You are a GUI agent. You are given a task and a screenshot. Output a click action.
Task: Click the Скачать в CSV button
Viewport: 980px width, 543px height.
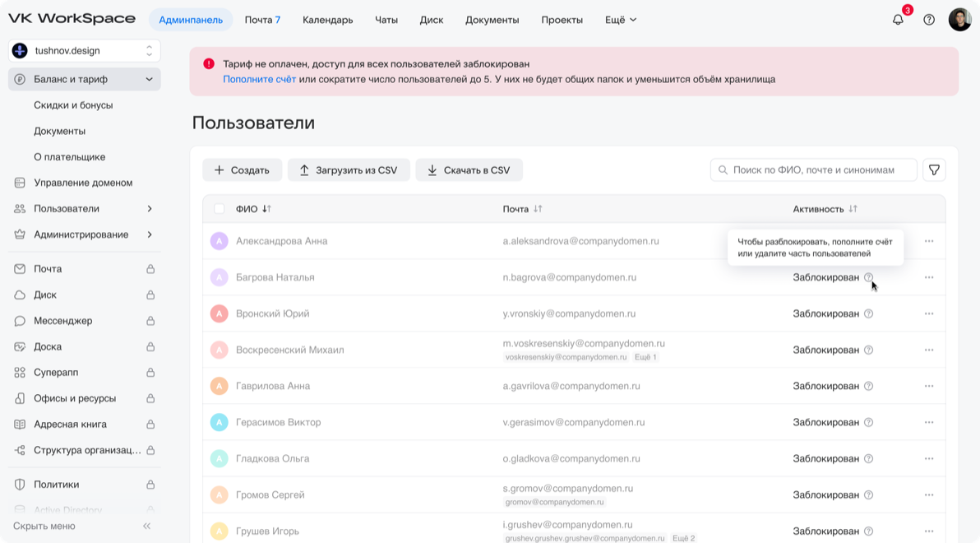click(469, 170)
